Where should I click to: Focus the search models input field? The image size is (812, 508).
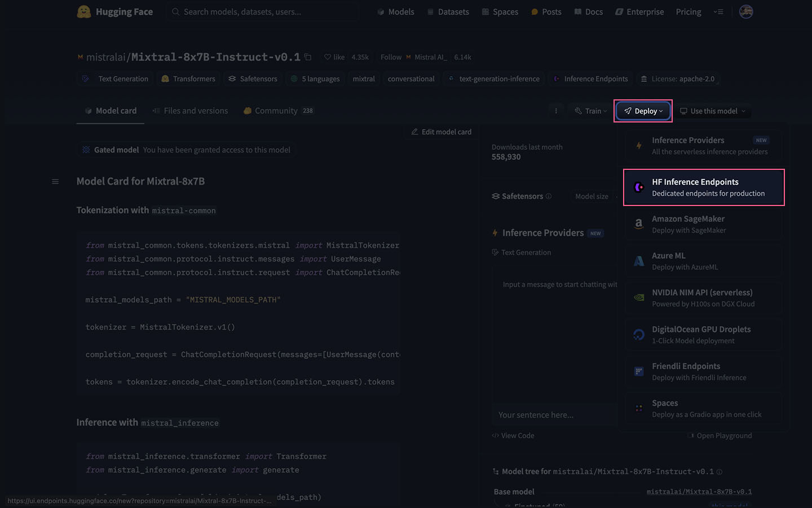tap(264, 12)
